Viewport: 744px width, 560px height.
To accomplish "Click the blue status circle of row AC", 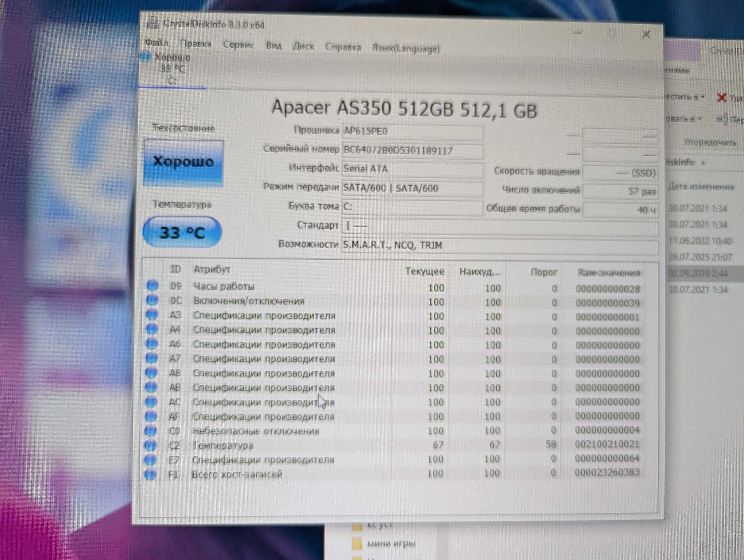I will click(151, 401).
